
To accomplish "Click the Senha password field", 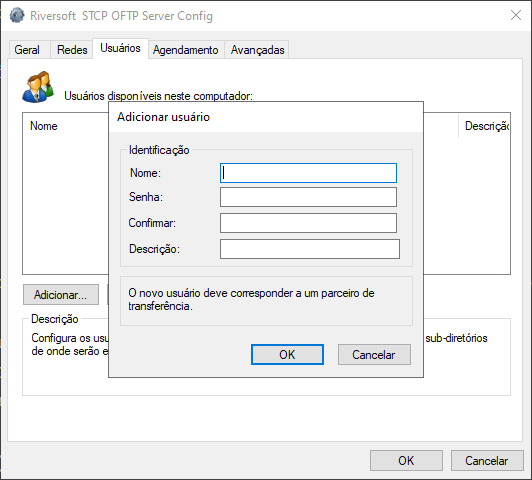I will pyautogui.click(x=308, y=197).
